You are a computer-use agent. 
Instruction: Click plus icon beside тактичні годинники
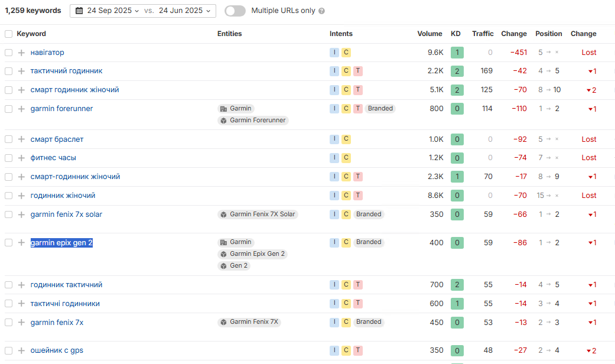click(22, 304)
